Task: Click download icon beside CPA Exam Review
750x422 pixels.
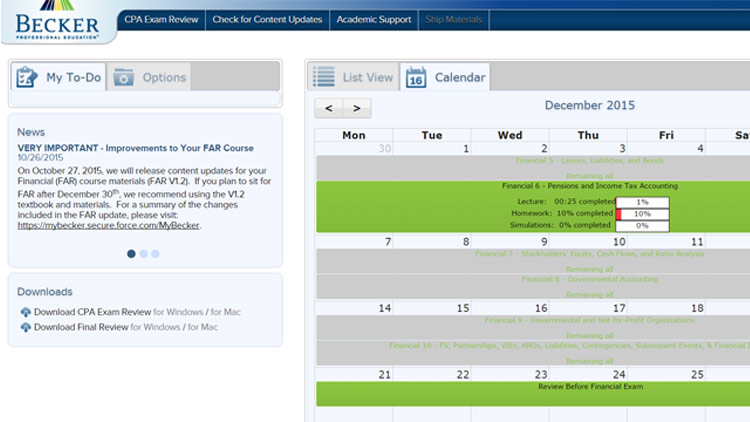Action: click(25, 312)
